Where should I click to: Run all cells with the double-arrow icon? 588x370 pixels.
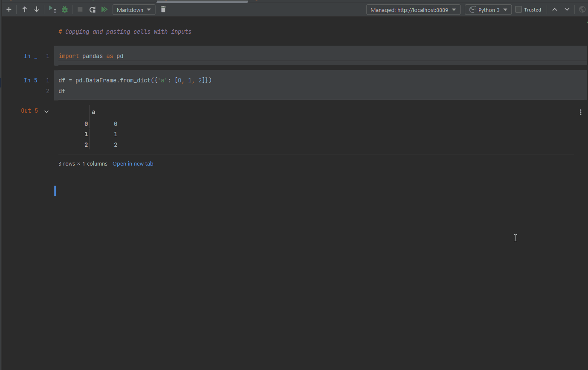[104, 9]
